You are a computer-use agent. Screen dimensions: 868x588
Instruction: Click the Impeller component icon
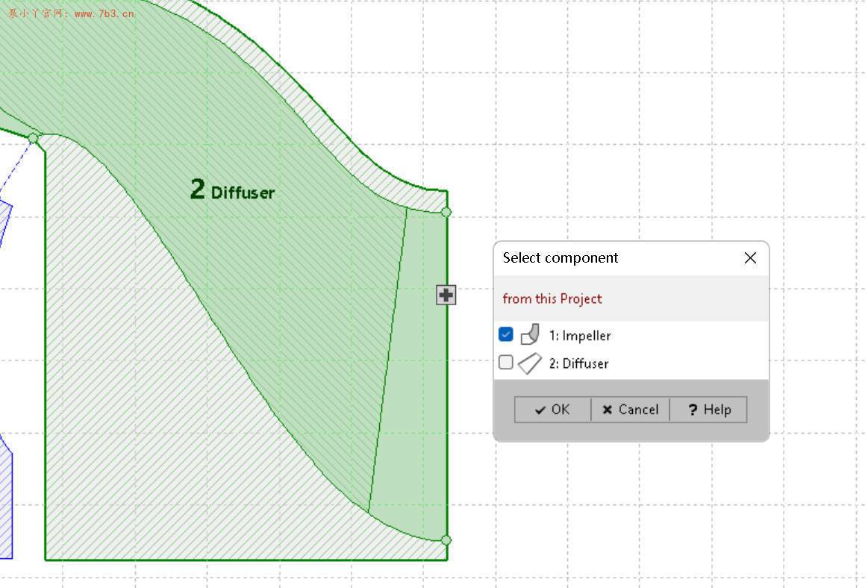530,335
